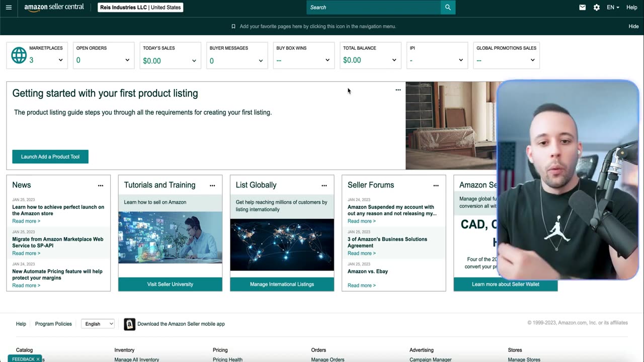Image resolution: width=644 pixels, height=362 pixels.
Task: Open 'Amazon Suspended my account' forum post
Action: tap(392, 210)
